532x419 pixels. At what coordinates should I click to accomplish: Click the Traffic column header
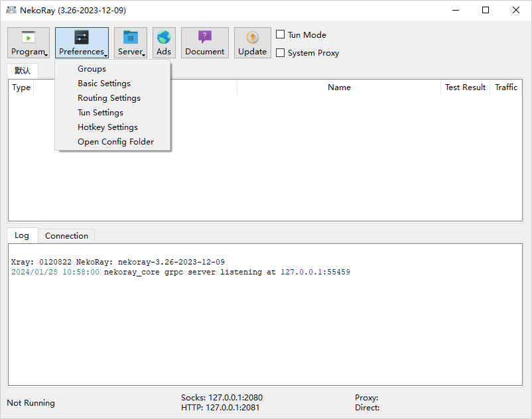pyautogui.click(x=506, y=88)
